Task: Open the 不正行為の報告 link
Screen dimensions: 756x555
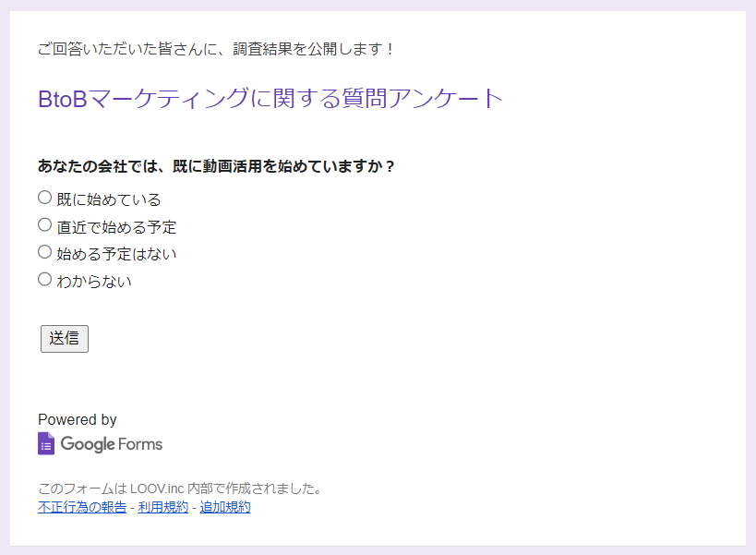Action: click(x=81, y=506)
